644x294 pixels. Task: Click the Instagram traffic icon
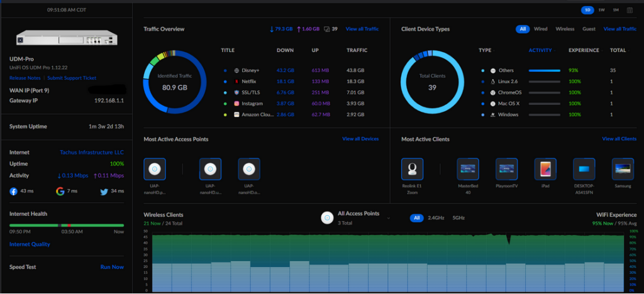tap(237, 104)
